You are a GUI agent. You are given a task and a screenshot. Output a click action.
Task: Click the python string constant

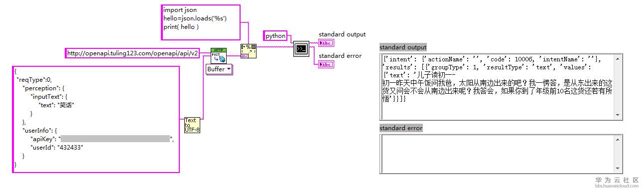275,36
